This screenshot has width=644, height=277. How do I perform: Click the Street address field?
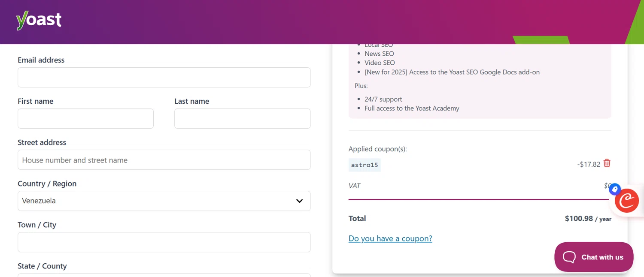[164, 160]
